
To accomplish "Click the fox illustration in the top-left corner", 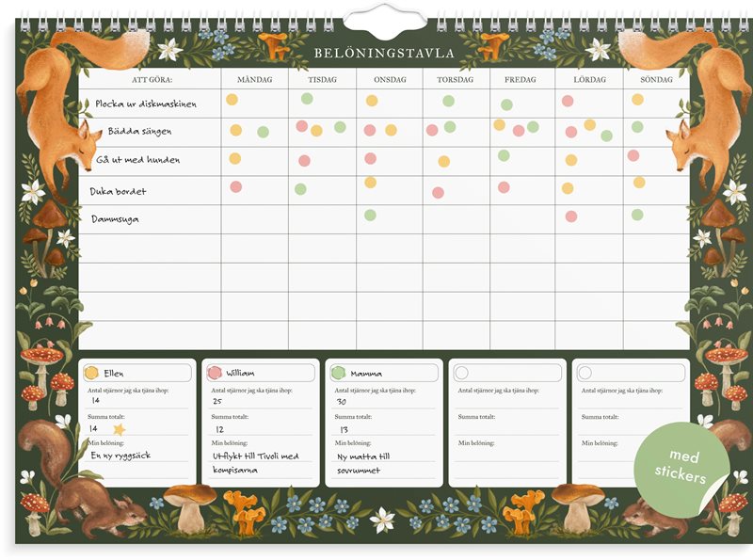I will point(56,104).
